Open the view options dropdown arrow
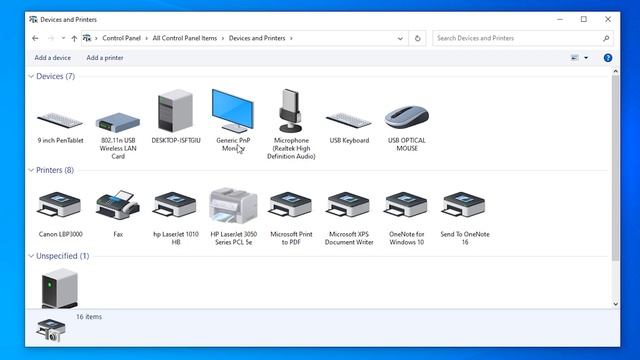The width and height of the screenshot is (640, 360). click(586, 58)
